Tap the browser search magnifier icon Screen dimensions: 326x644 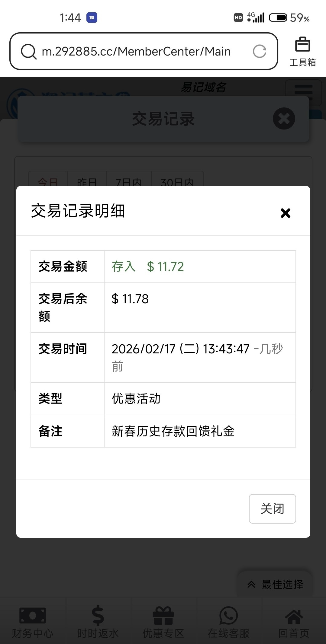point(29,52)
